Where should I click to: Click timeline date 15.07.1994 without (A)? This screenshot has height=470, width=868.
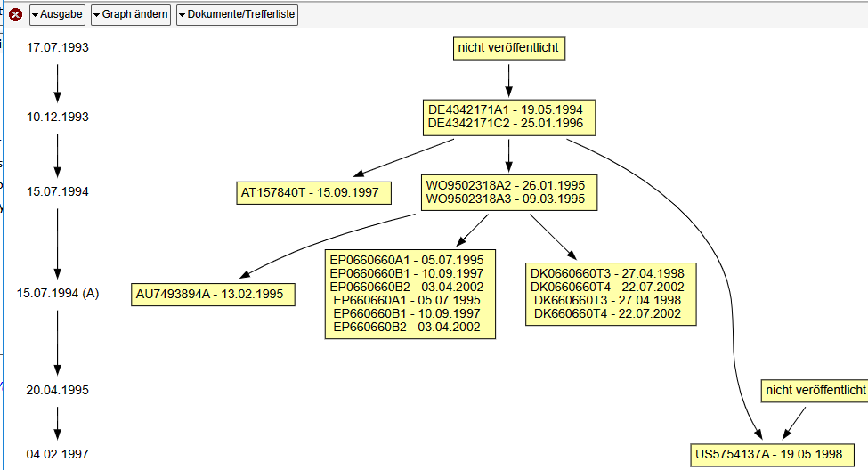[58, 191]
